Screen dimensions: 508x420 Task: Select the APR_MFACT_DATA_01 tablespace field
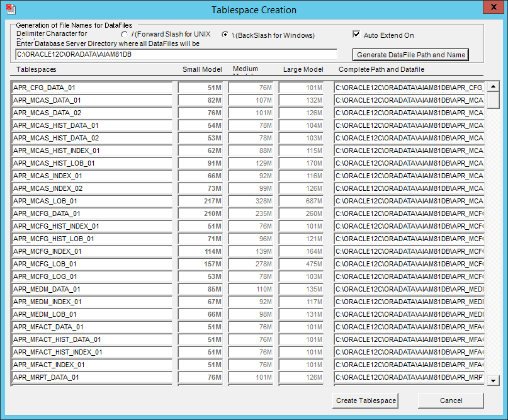(x=92, y=327)
